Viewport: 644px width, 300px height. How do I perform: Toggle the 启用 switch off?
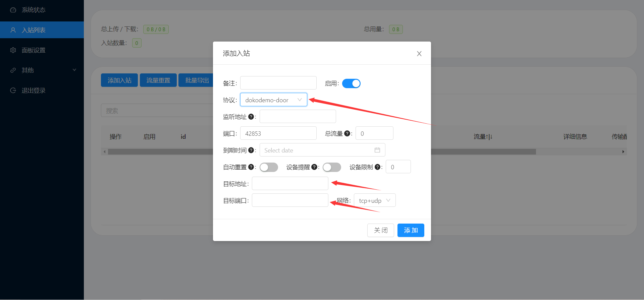click(351, 83)
